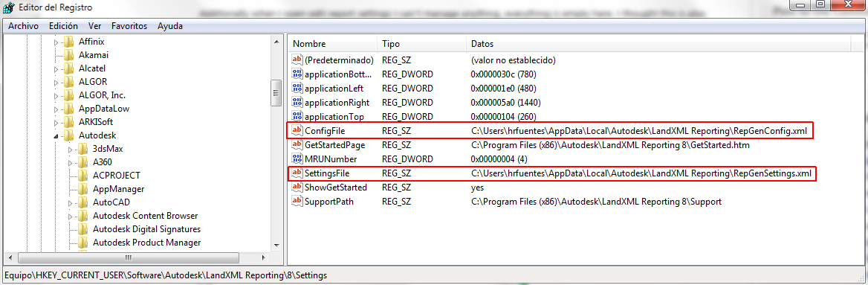Click the applicationBott... DWORD value icon
The height and width of the screenshot is (285, 868).
tap(298, 74)
